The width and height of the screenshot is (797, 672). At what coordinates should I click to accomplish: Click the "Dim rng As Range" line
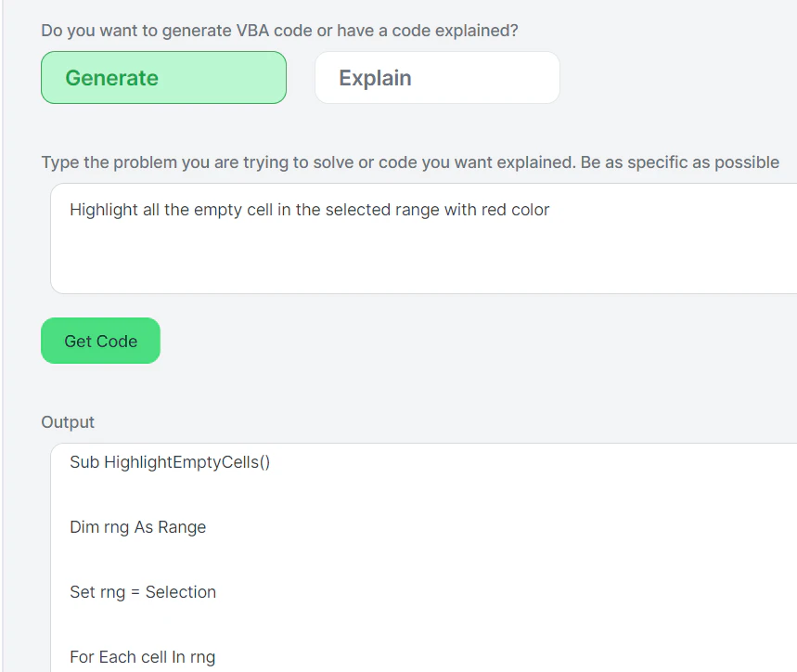pyautogui.click(x=137, y=527)
